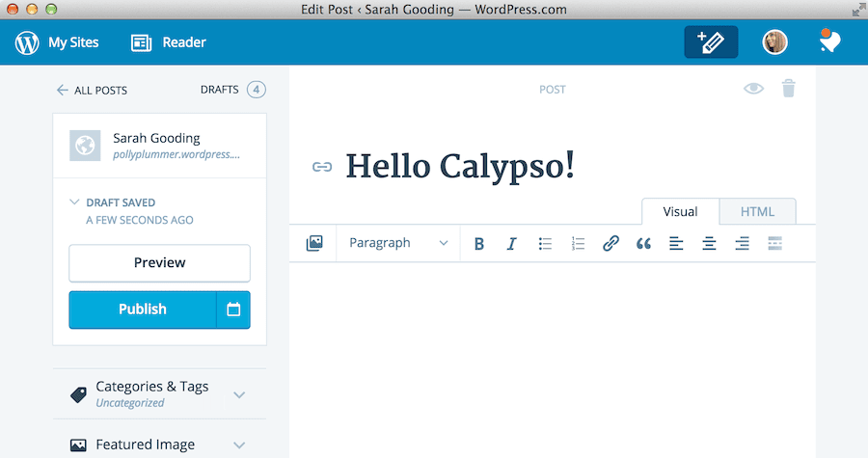Viewport: 868px width, 458px height.
Task: Open the Reader newspaper icon
Action: [x=141, y=42]
